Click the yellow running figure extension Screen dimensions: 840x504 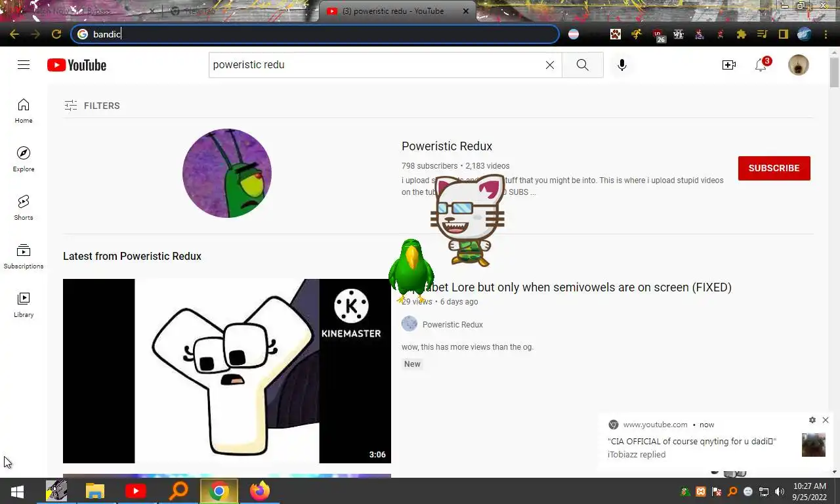pos(637,34)
